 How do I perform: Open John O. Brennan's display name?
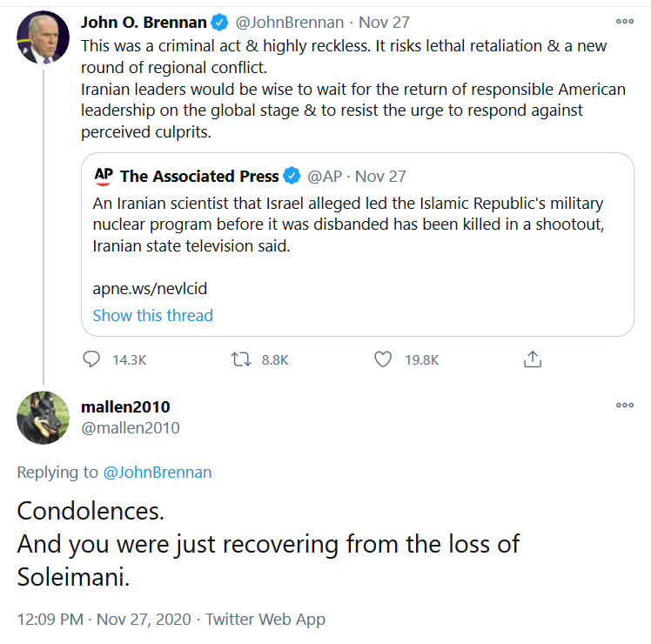coord(144,23)
